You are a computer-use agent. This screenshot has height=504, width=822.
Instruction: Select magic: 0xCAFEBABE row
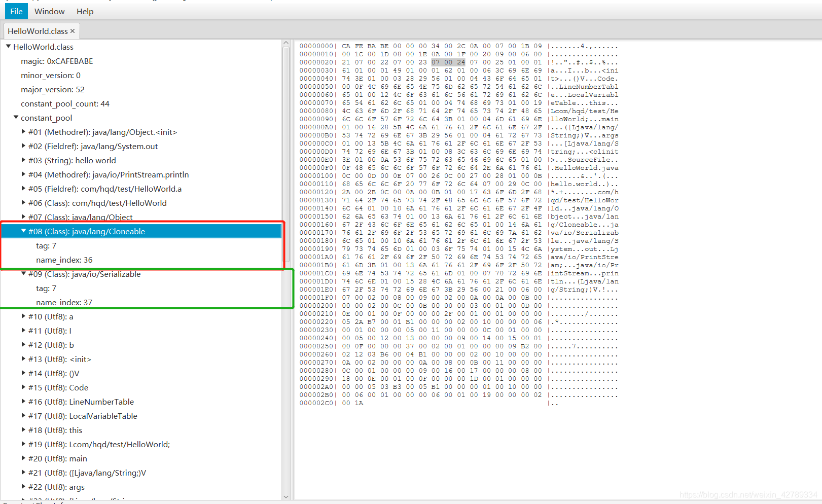pyautogui.click(x=141, y=61)
